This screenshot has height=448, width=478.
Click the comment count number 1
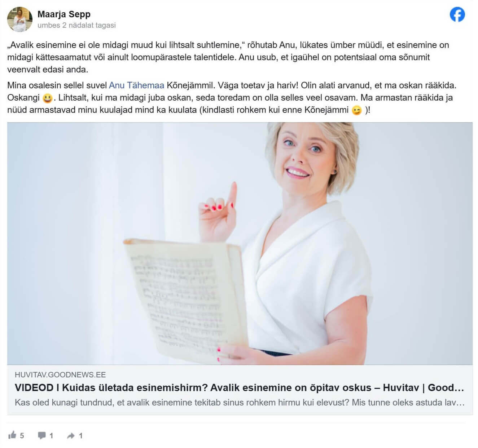[x=51, y=436]
